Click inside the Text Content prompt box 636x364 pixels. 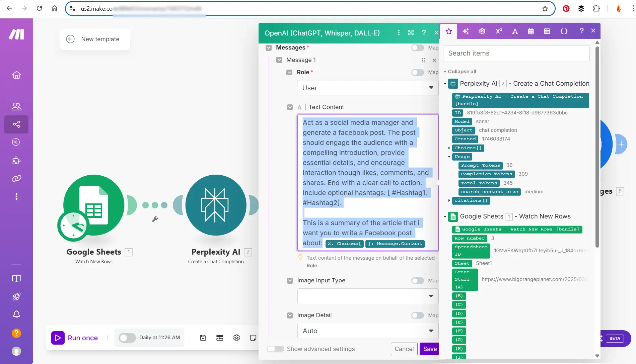[x=368, y=183]
